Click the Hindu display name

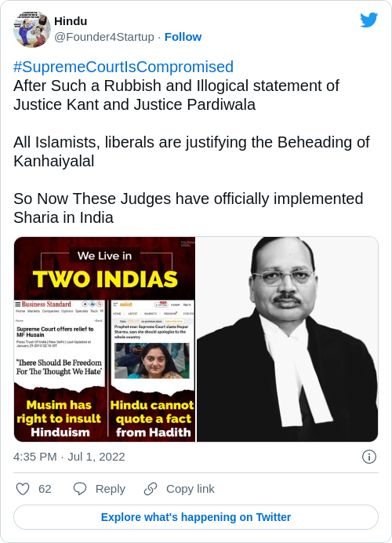[71, 21]
